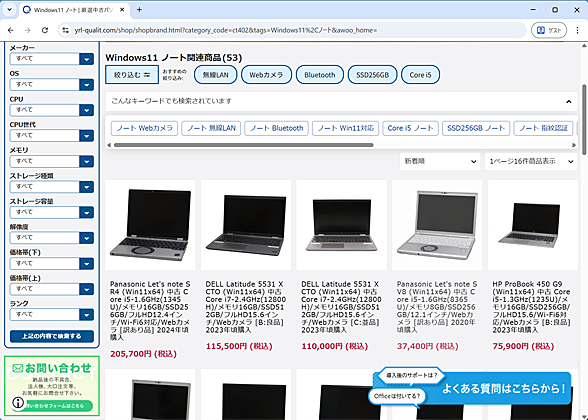Reload the current page
Viewport: 588px width, 420px height.
pyautogui.click(x=45, y=30)
